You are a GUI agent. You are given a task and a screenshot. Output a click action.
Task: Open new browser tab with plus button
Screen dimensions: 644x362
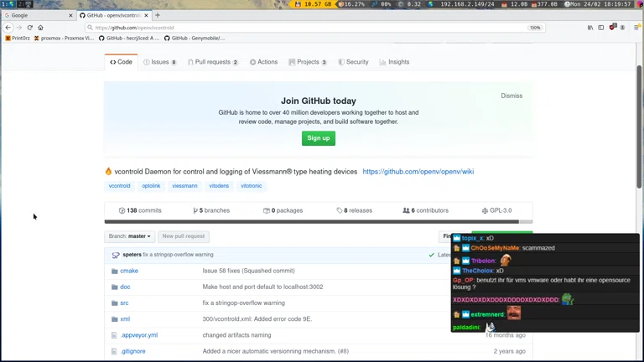pyautogui.click(x=158, y=15)
